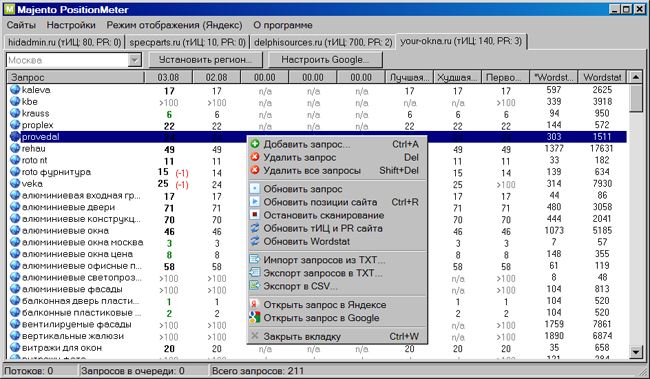The height and width of the screenshot is (379, 650).
Task: Click the red icon beside Удалить все запросы
Action: [x=255, y=170]
